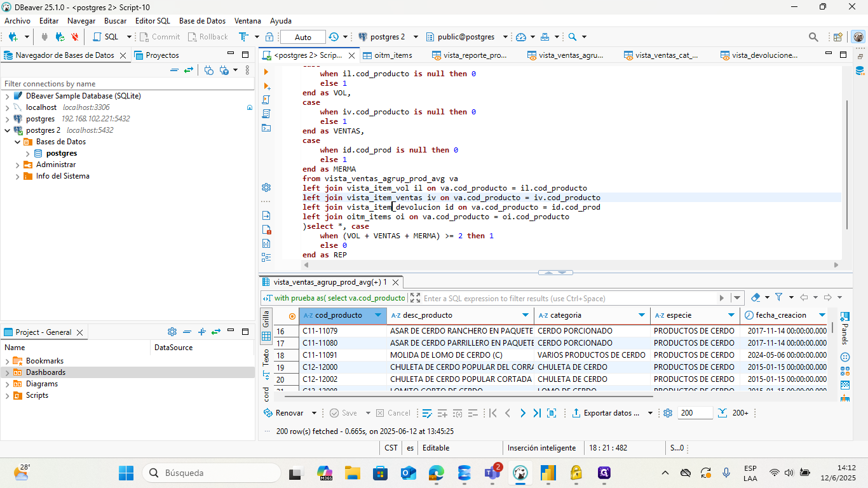Screen dimensions: 868x488
Task: Click the Dashboard gauge icon in toolbar
Action: [x=521, y=37]
